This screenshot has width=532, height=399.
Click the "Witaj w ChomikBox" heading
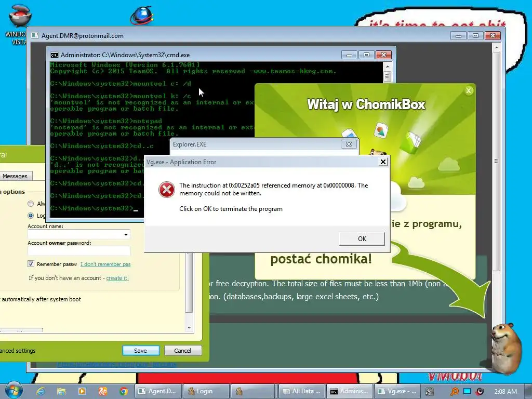[366, 104]
